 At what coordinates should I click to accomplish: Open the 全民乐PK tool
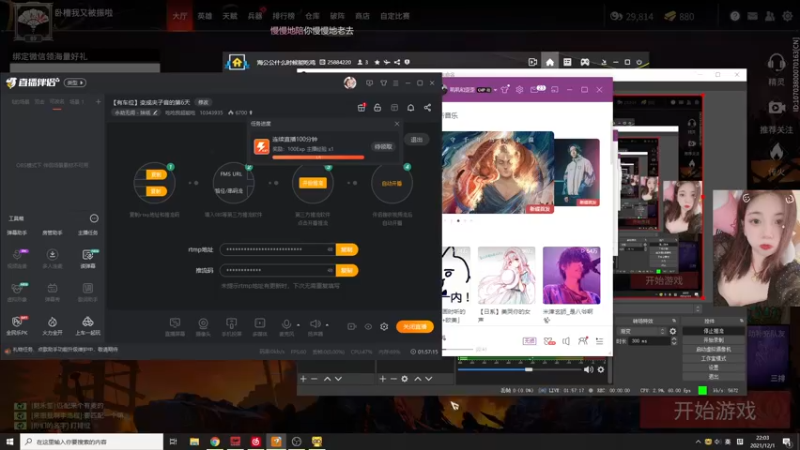click(x=17, y=326)
